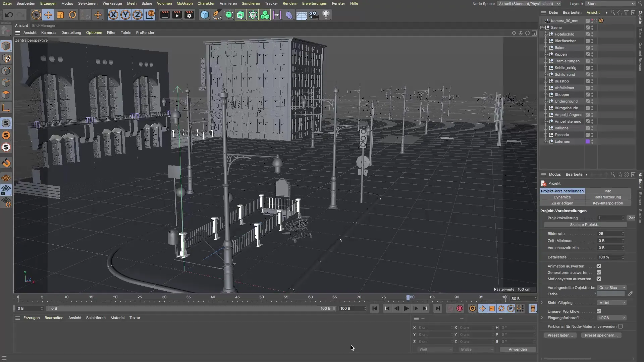Toggle Z axis lock icon
644x362 pixels.
(x=138, y=15)
